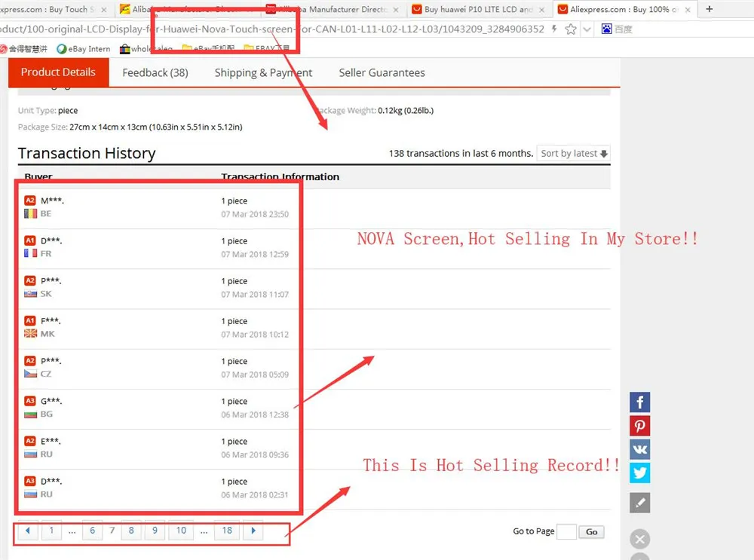The width and height of the screenshot is (754, 560).
Task: Jump to transaction page 18
Action: [x=227, y=530]
